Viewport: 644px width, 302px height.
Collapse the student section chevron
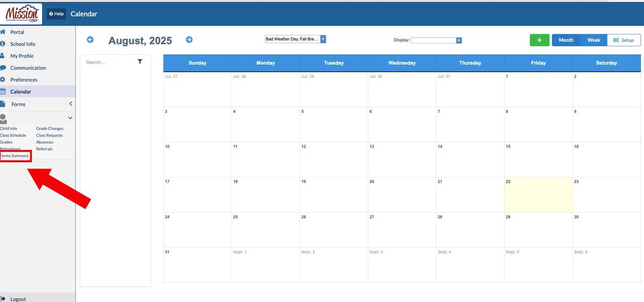click(70, 118)
